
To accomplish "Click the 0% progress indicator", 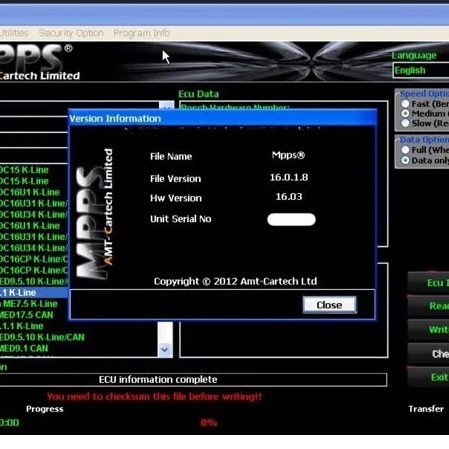I will coord(209,423).
